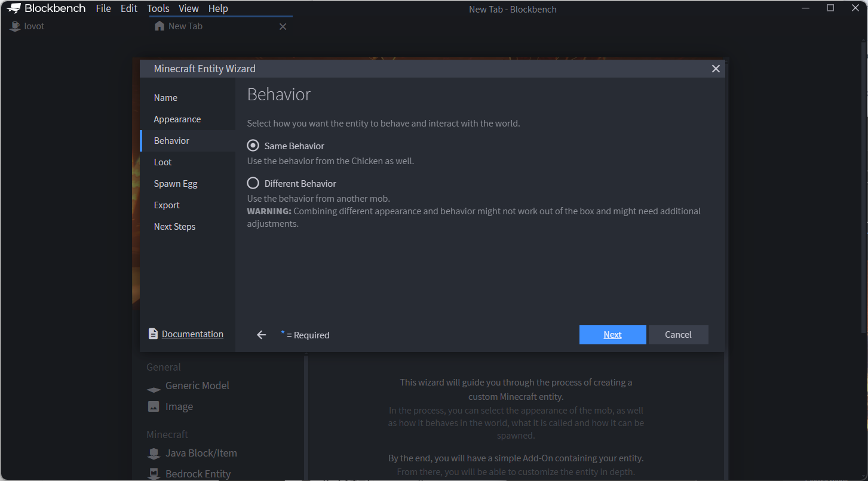Go to the Loot wizard step

pos(188,162)
